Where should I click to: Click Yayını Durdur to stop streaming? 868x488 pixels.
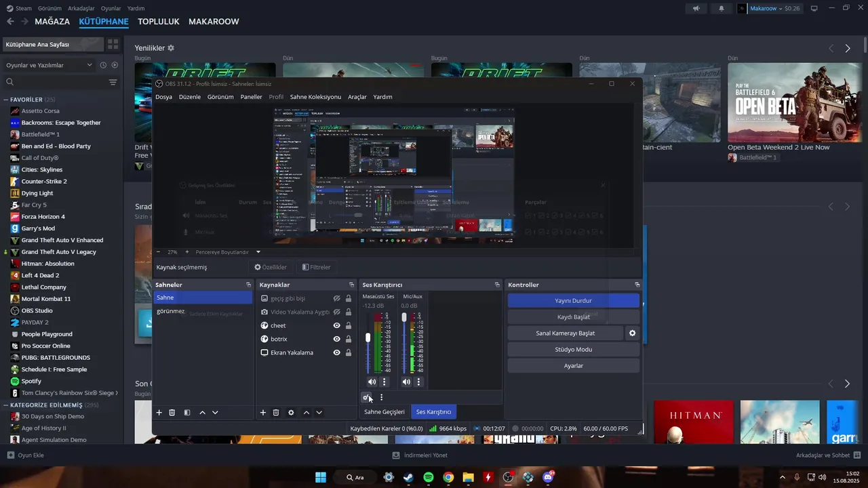(574, 300)
